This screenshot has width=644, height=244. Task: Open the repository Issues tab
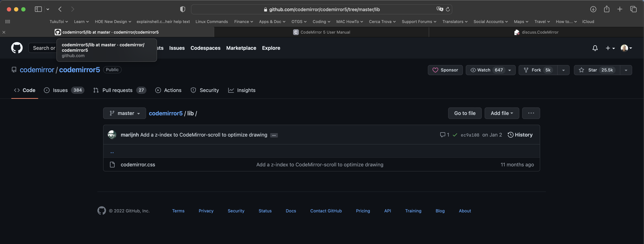point(64,90)
